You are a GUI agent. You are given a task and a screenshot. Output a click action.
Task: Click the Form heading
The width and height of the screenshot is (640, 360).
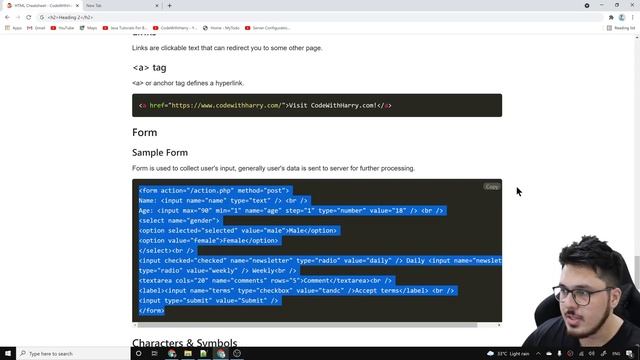(144, 132)
